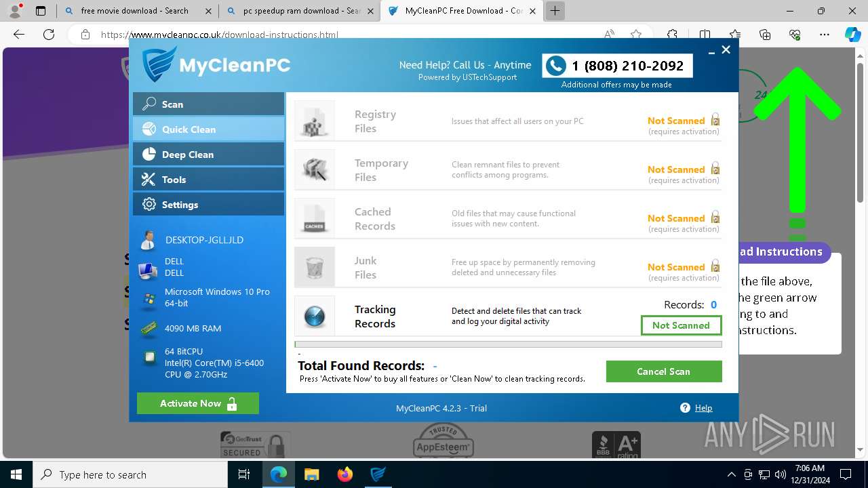The height and width of the screenshot is (488, 868).
Task: Open the volume control in system tray
Action: click(x=781, y=474)
